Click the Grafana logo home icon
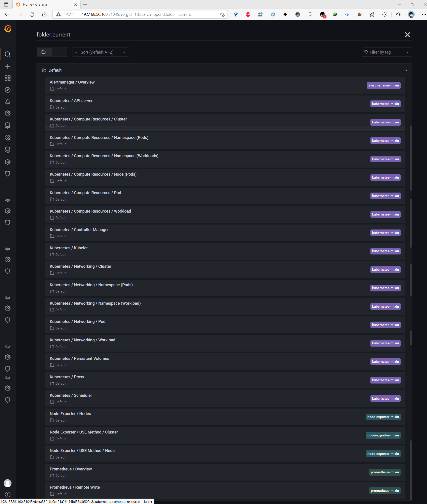 click(8, 29)
